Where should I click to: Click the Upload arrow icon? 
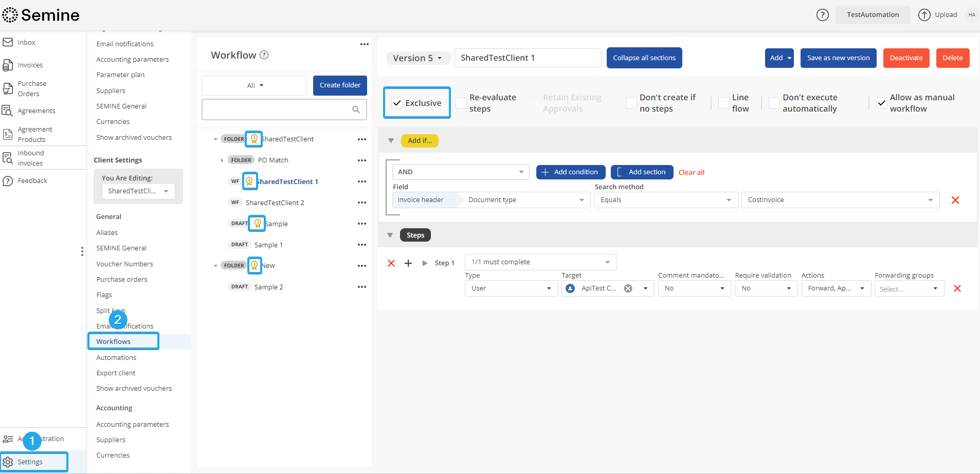coord(924,15)
